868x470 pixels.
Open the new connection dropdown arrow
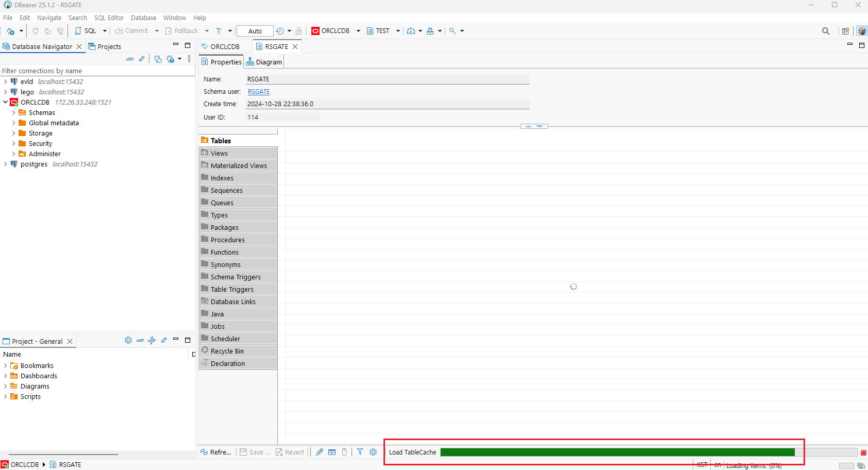click(21, 31)
